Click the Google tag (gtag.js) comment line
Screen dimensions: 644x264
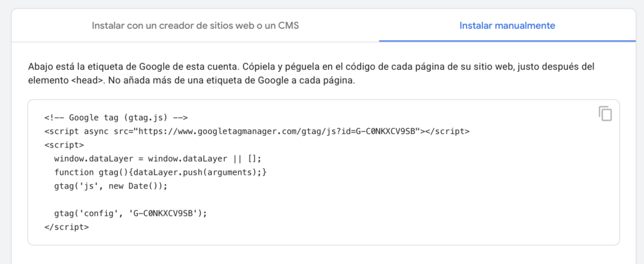tap(116, 118)
